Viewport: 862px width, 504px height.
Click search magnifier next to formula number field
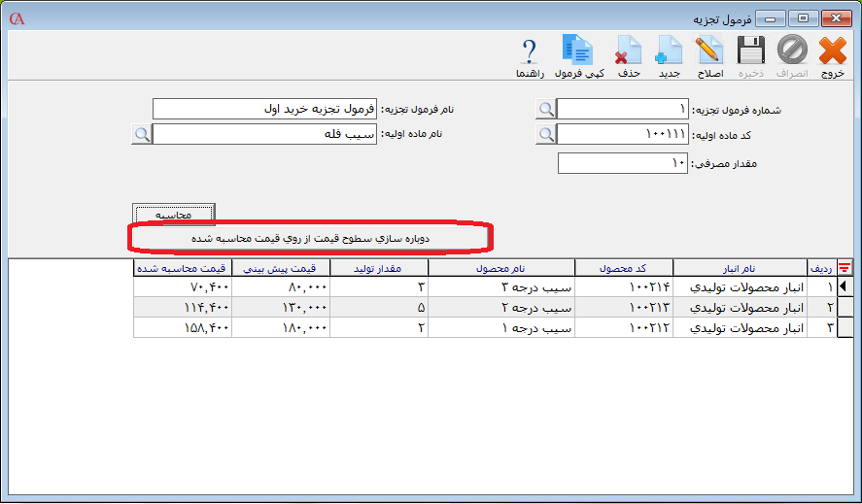point(546,109)
